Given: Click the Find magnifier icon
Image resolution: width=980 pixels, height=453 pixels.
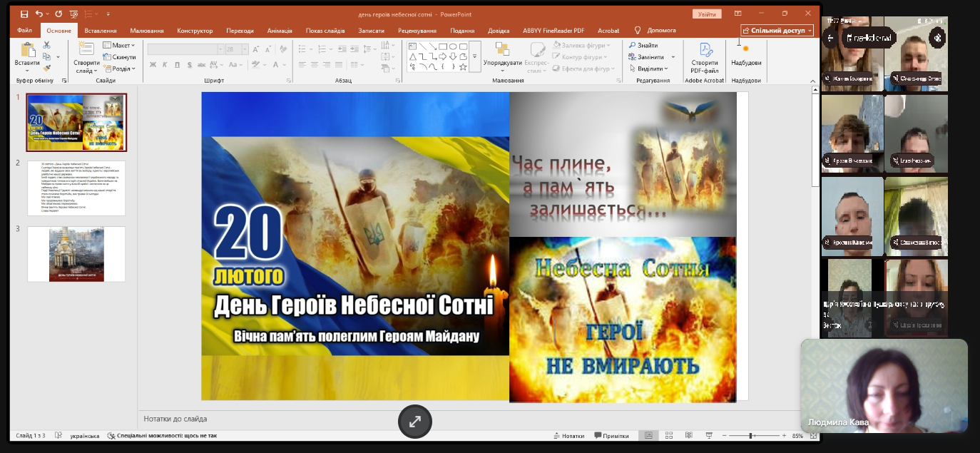Looking at the screenshot, I should click(633, 46).
